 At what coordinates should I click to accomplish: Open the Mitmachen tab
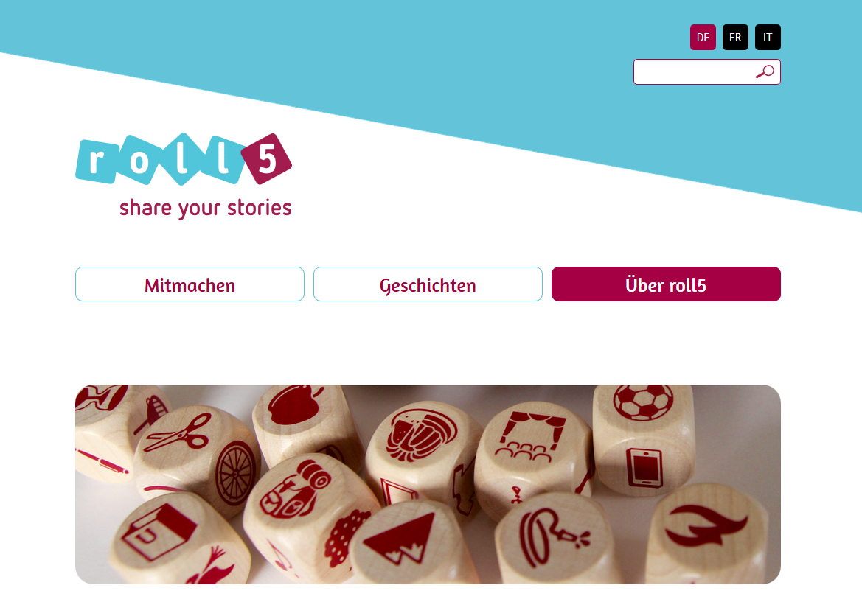(190, 284)
